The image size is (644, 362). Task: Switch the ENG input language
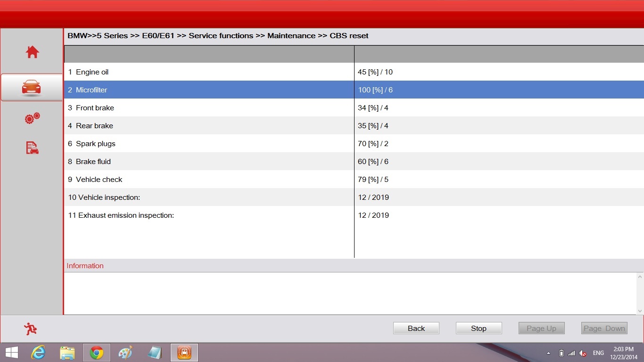(x=598, y=353)
